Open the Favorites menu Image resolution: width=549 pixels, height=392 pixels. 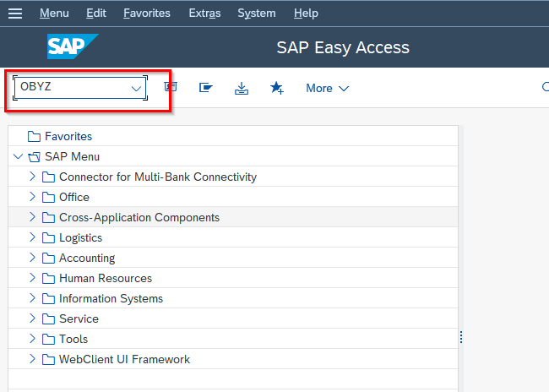point(147,14)
